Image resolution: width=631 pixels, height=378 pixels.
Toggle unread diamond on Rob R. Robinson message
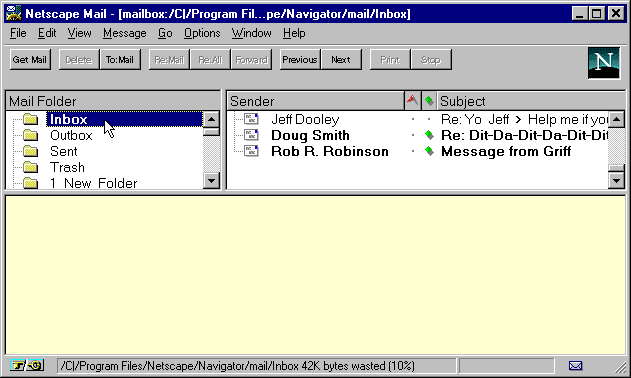429,151
